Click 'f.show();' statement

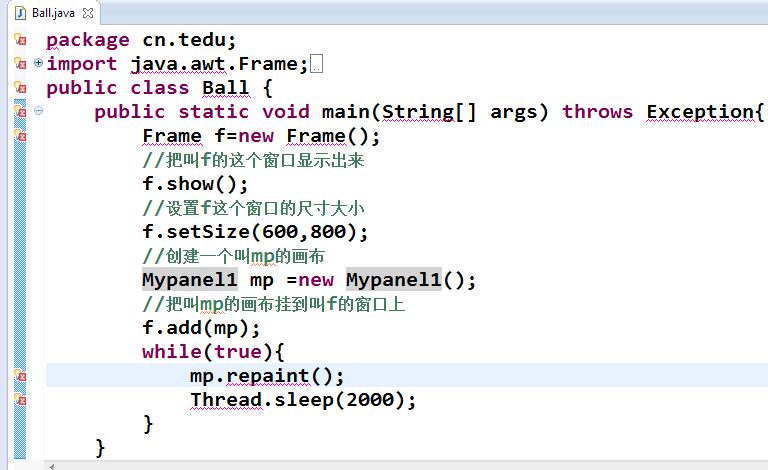pyautogui.click(x=195, y=184)
